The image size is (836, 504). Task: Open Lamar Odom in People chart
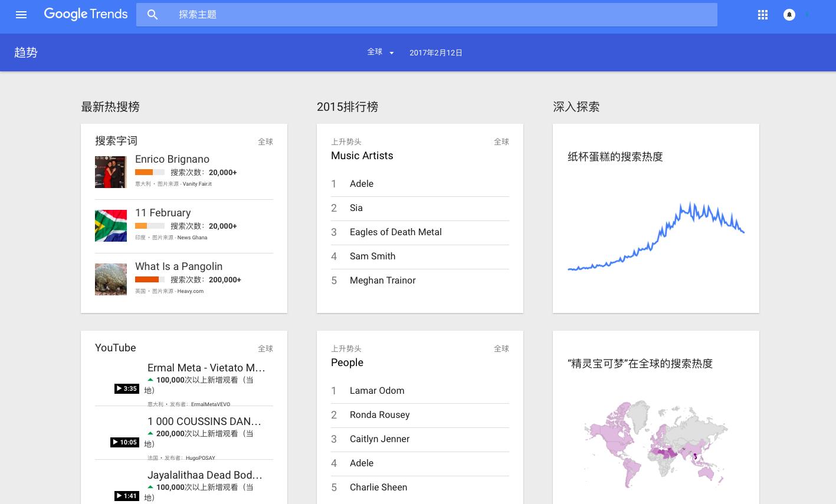[377, 391]
